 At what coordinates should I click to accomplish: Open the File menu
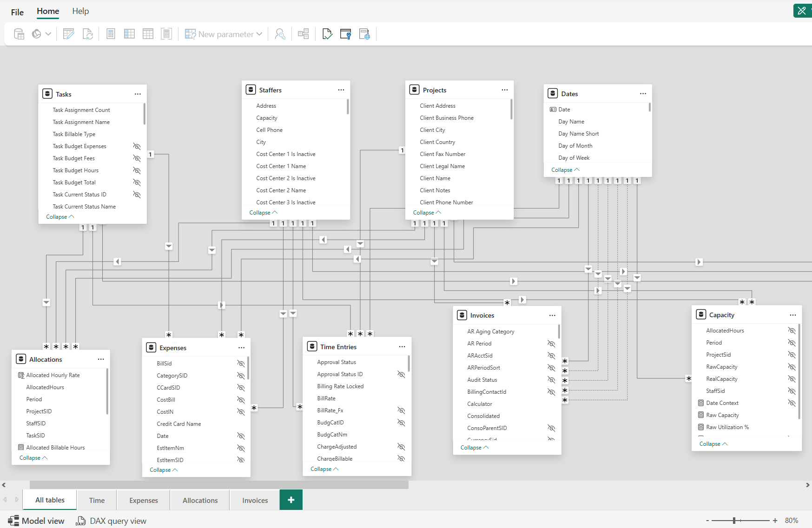click(x=17, y=12)
